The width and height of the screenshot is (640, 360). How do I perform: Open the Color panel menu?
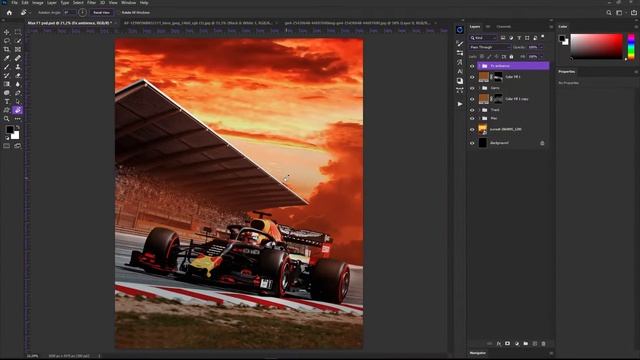pos(636,27)
